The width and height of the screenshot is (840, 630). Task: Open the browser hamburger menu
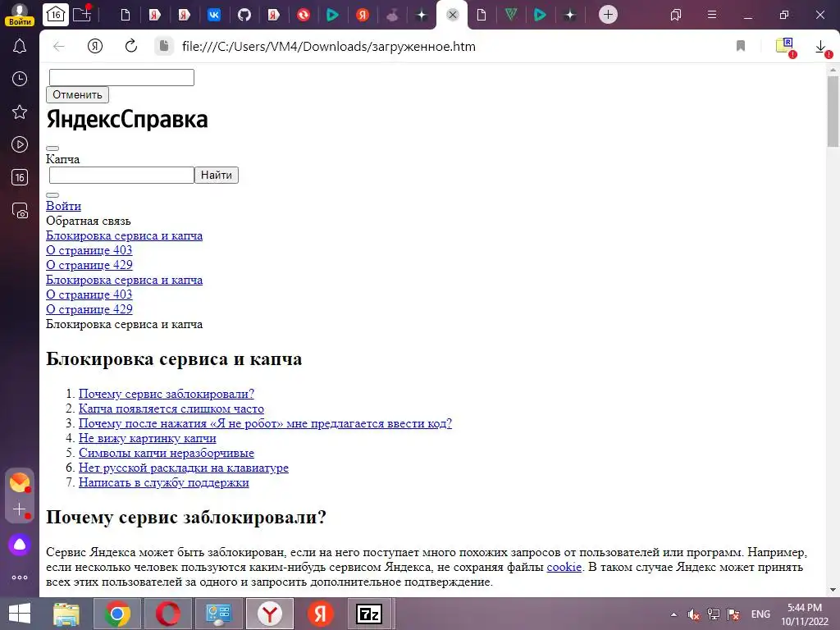point(712,15)
